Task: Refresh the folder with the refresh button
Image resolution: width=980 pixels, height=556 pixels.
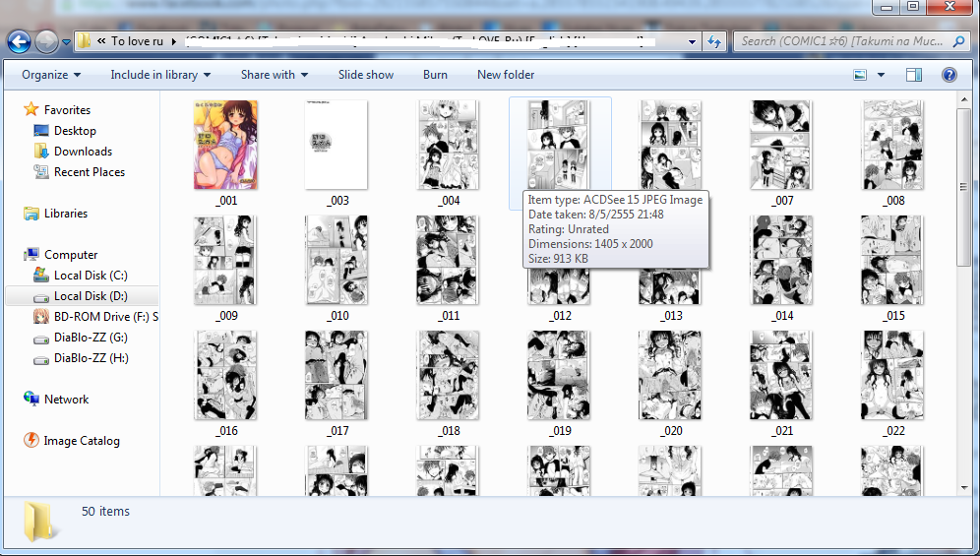Action: point(714,42)
